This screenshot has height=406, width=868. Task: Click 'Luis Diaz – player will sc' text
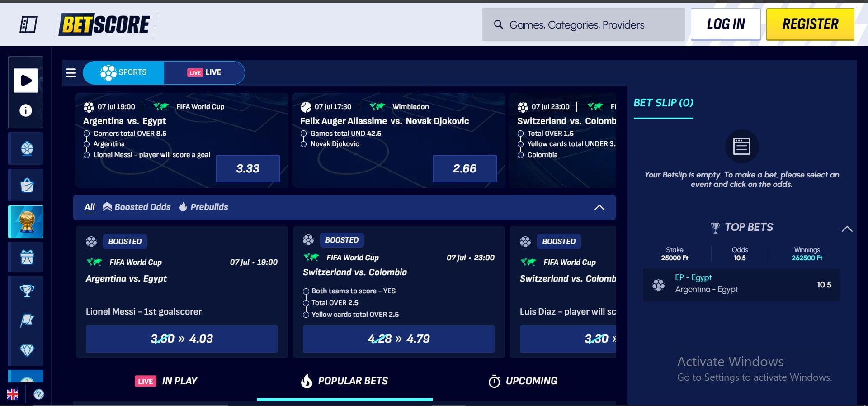pos(568,312)
